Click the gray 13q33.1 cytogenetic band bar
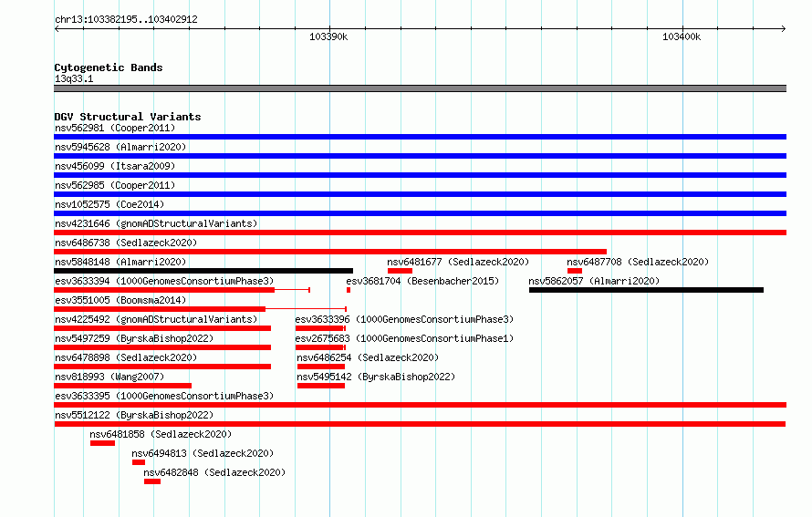The height and width of the screenshot is (517, 812). pos(420,88)
